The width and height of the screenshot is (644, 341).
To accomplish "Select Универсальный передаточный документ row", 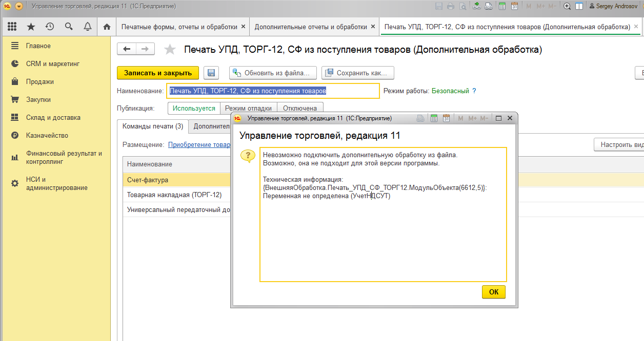I will pos(176,209).
